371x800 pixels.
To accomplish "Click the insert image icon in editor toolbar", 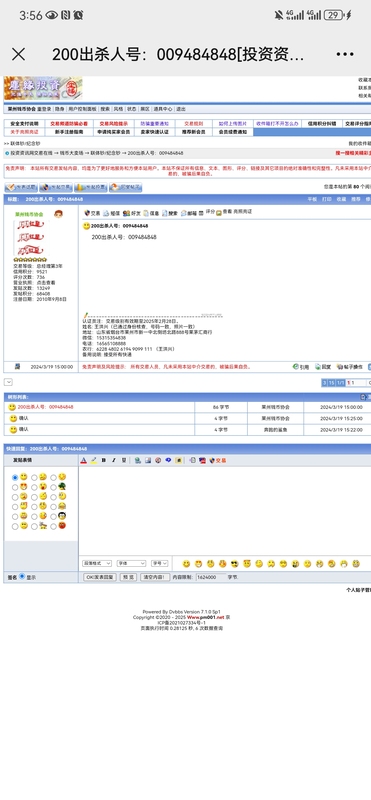I will tap(148, 460).
